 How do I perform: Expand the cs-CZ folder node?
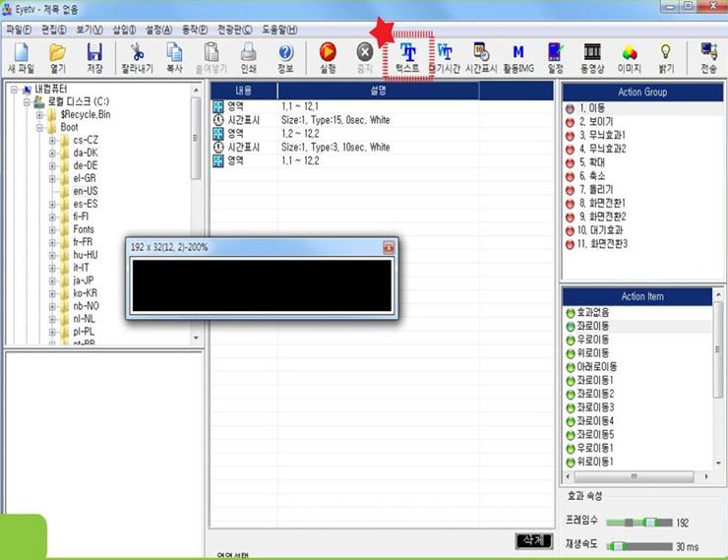click(x=52, y=140)
